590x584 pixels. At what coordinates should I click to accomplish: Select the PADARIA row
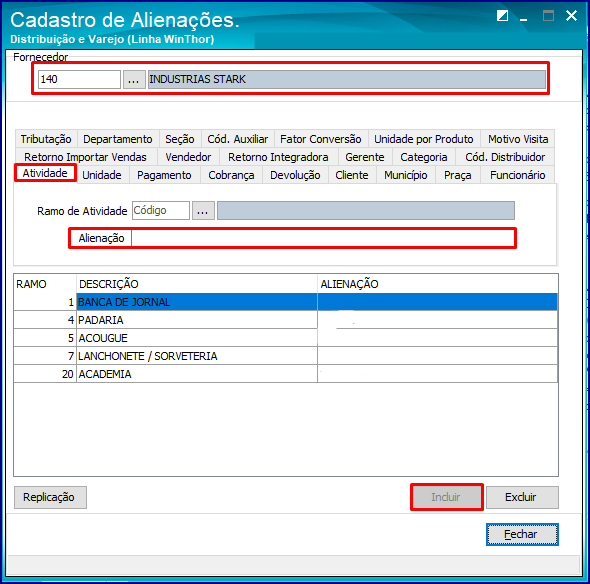(286, 320)
